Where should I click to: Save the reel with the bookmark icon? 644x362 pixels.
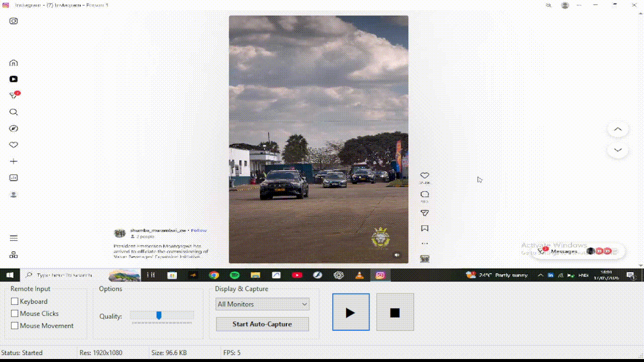click(x=425, y=228)
